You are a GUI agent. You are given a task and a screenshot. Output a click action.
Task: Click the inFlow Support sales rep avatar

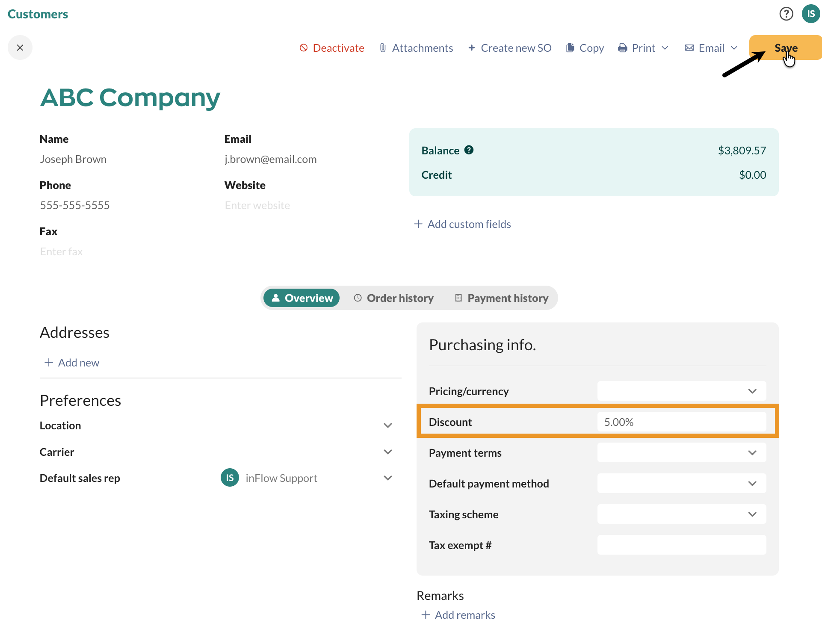click(x=230, y=478)
